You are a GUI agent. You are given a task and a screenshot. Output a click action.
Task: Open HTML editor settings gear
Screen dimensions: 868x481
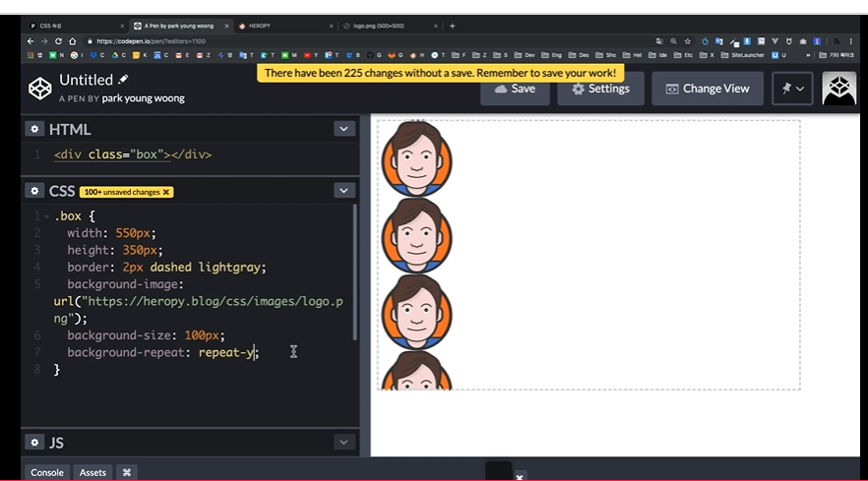point(34,129)
